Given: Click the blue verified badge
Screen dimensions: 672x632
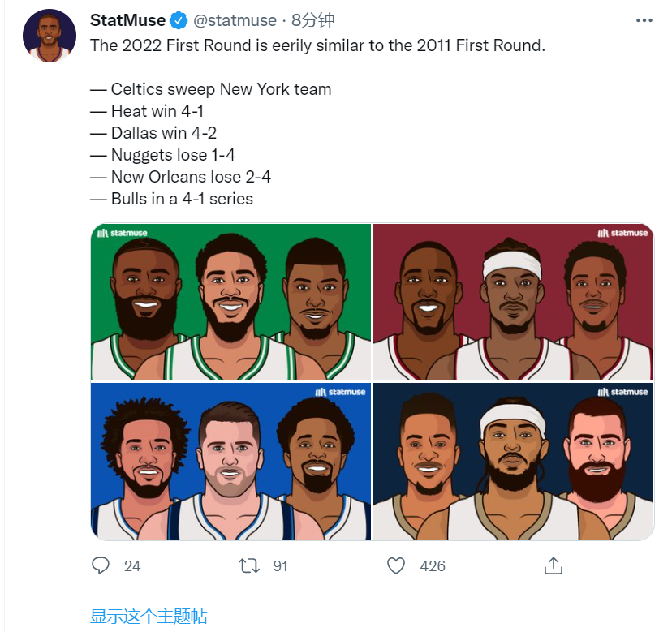Looking at the screenshot, I should [x=179, y=20].
